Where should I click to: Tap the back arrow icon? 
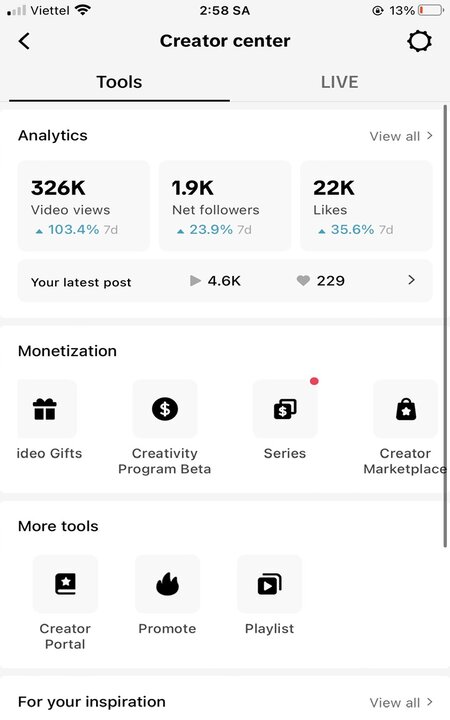pos(24,41)
